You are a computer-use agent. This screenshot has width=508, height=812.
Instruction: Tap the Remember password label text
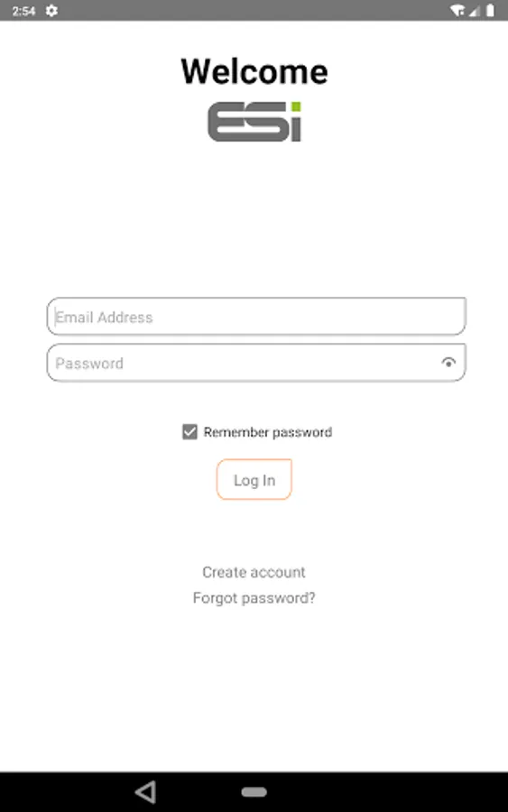tap(268, 432)
